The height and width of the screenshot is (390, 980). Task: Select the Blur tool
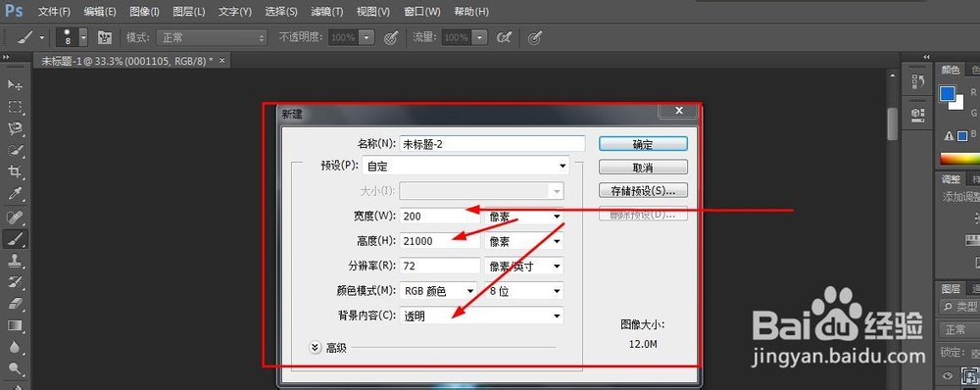[15, 347]
